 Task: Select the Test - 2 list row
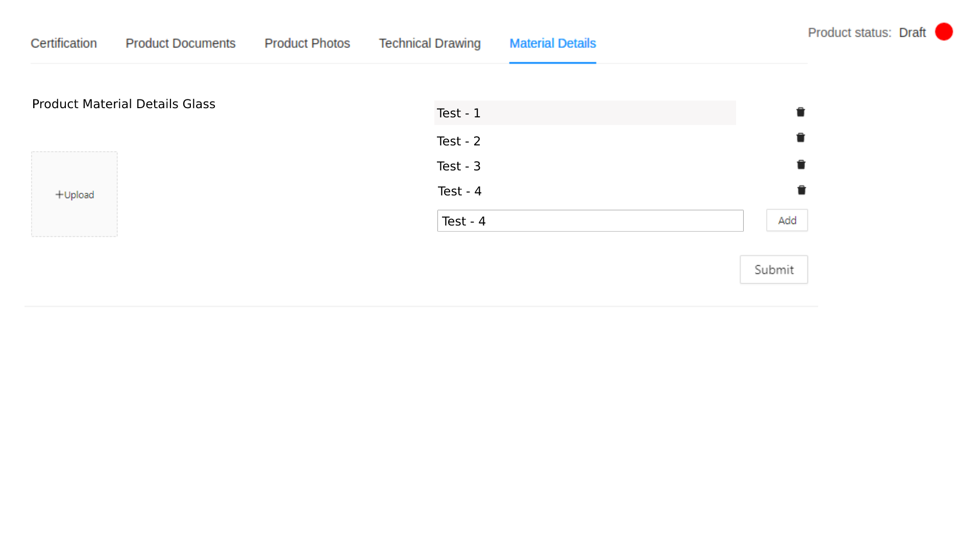pyautogui.click(x=459, y=141)
